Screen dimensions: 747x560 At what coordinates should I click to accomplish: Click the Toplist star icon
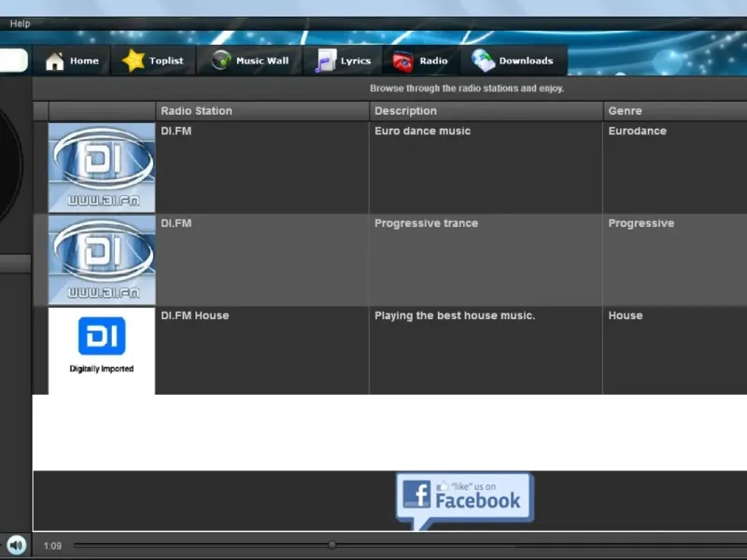coord(133,61)
